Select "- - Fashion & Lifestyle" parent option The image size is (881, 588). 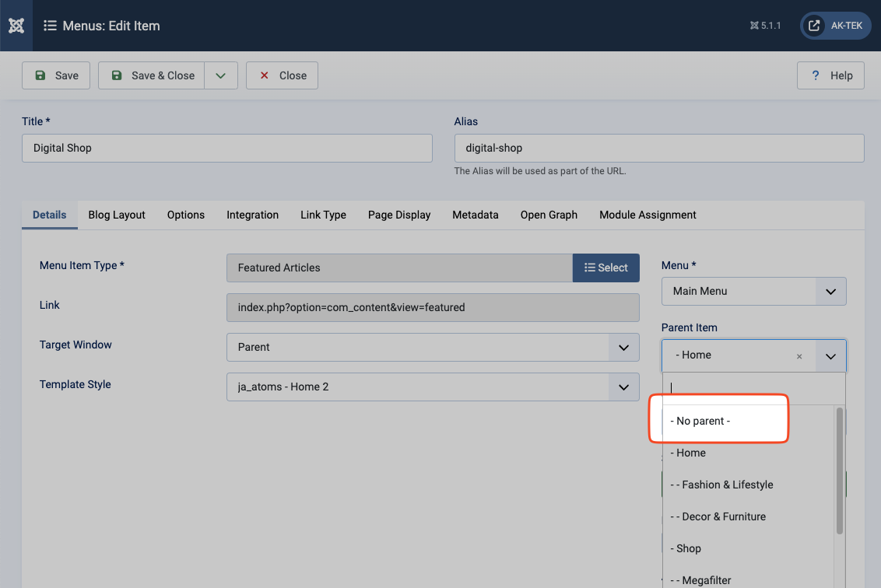click(x=721, y=485)
